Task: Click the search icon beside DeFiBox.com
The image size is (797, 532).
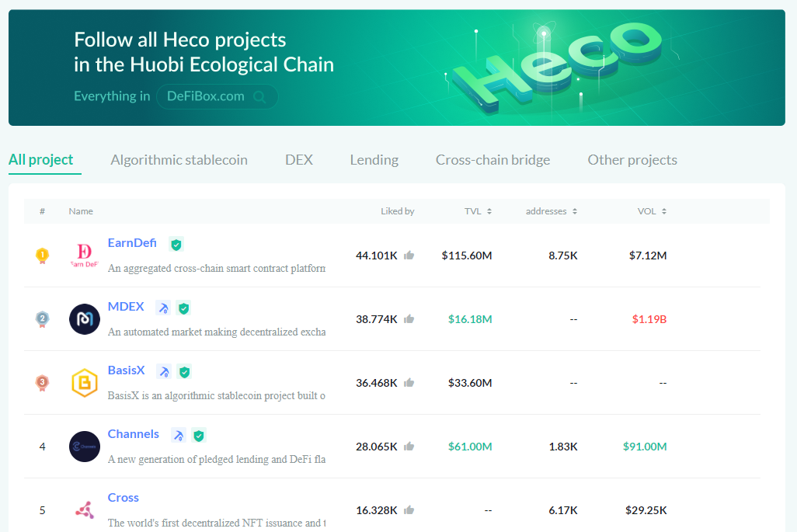Action: click(x=259, y=97)
